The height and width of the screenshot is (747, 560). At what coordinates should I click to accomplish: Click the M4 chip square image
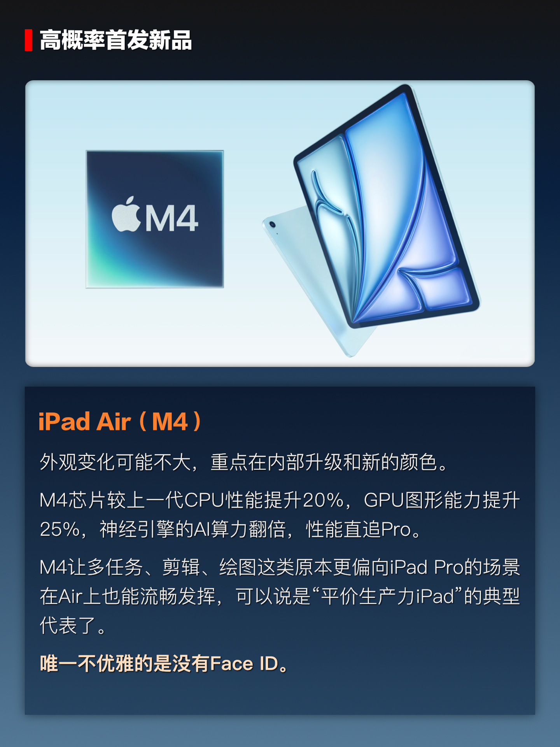point(155,219)
